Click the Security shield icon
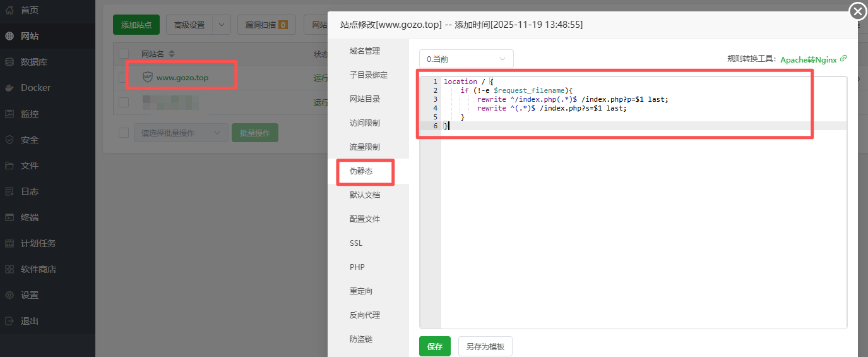 point(9,140)
